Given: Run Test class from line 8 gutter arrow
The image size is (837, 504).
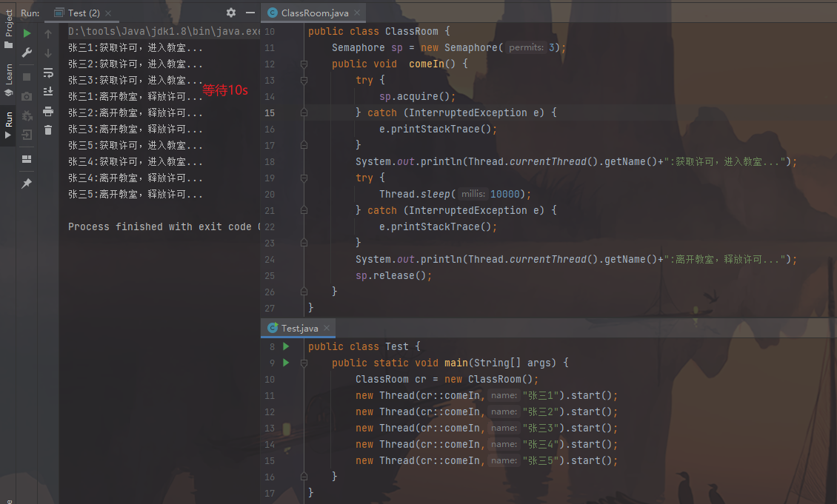Looking at the screenshot, I should (x=286, y=346).
